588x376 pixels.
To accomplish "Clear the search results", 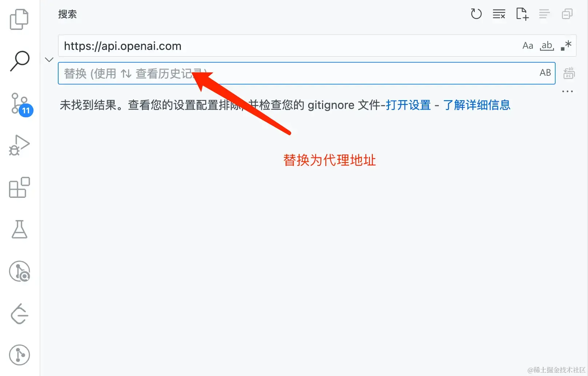I will [x=499, y=14].
